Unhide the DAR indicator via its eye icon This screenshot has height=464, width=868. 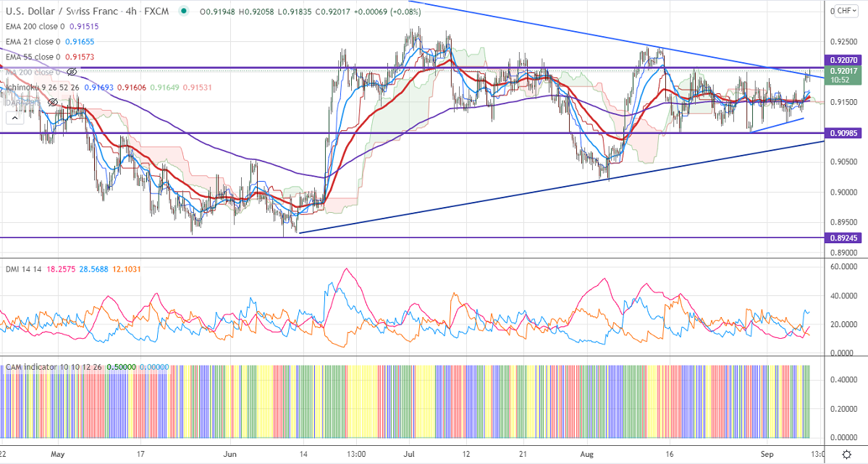(x=53, y=103)
